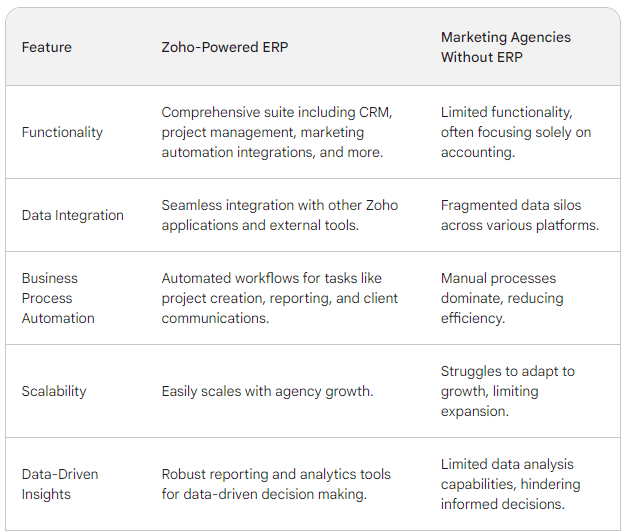The width and height of the screenshot is (625, 531).
Task: Click Easily scales with agency growth text
Action: click(267, 391)
